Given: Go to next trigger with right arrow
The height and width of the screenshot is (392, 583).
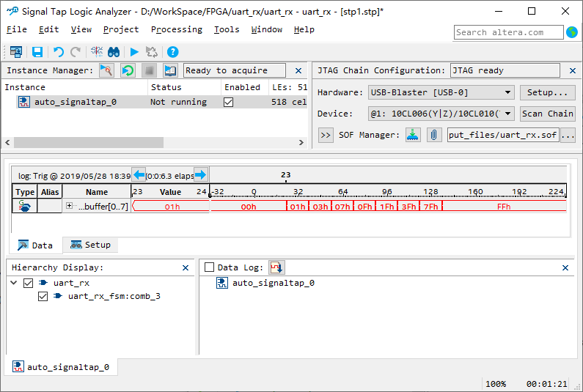Looking at the screenshot, I should pos(200,174).
